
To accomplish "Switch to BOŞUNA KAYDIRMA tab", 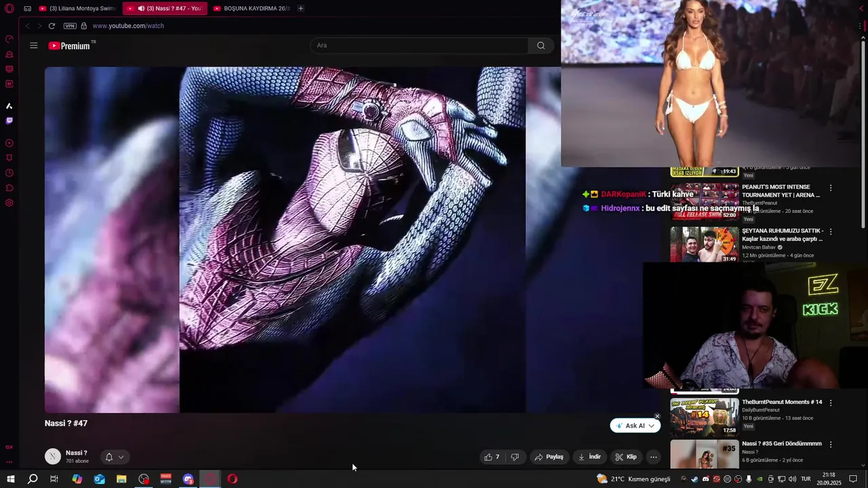I will click(x=252, y=9).
